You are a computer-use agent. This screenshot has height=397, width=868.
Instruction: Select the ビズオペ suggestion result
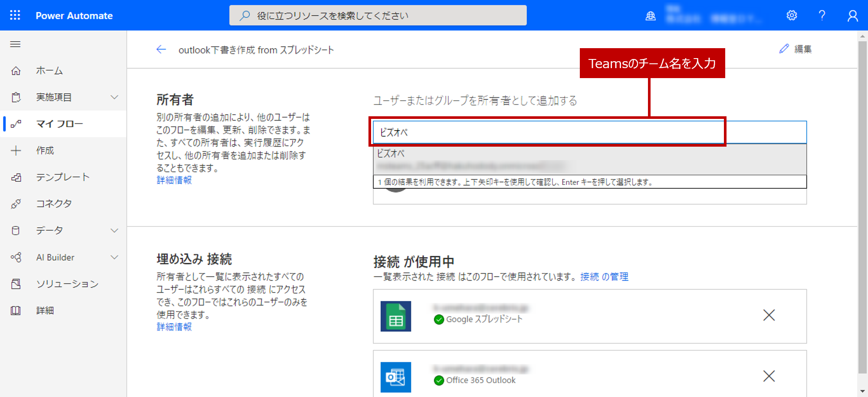pyautogui.click(x=590, y=159)
